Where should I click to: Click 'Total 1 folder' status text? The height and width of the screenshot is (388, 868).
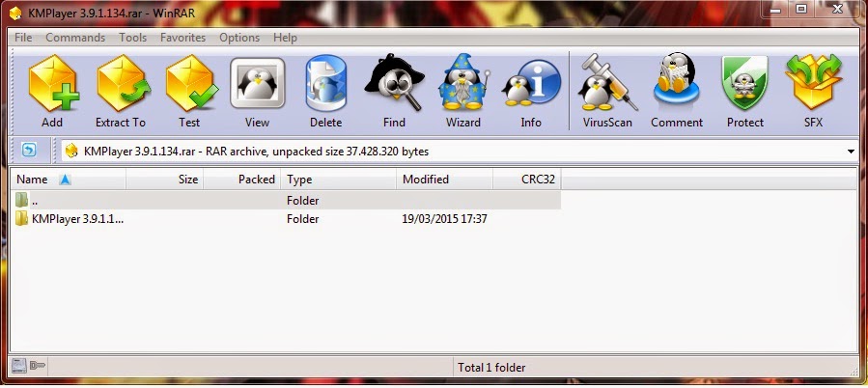(x=491, y=367)
